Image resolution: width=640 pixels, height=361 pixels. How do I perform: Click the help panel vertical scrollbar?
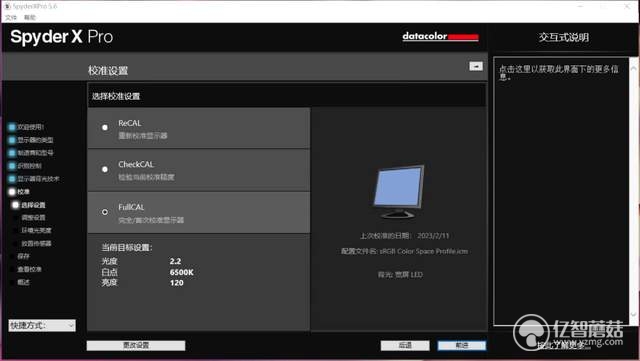pos(633,191)
